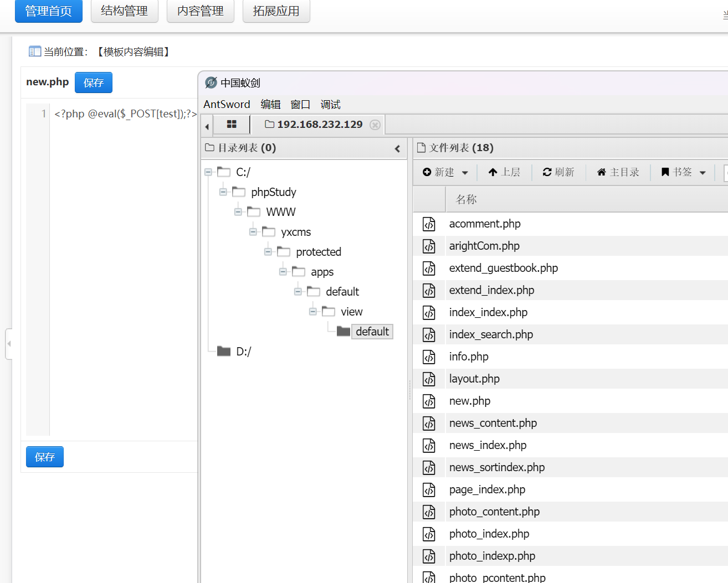The image size is (728, 583).
Task: Click 保存 button next to new.php
Action: pyautogui.click(x=94, y=82)
